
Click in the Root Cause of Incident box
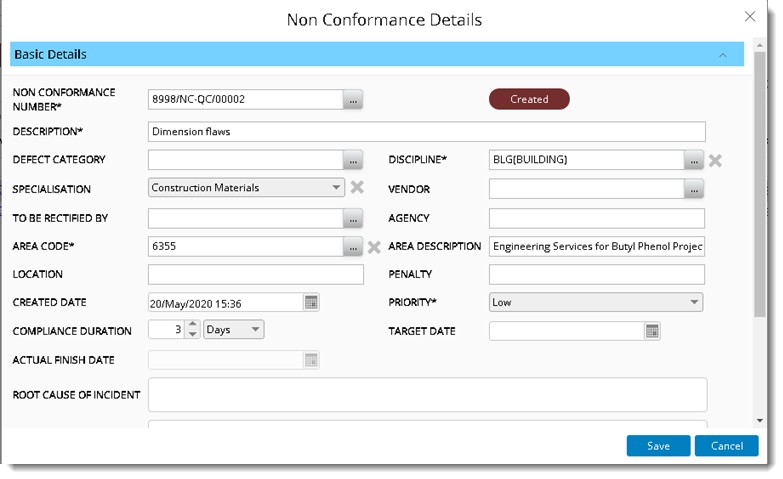tap(426, 394)
